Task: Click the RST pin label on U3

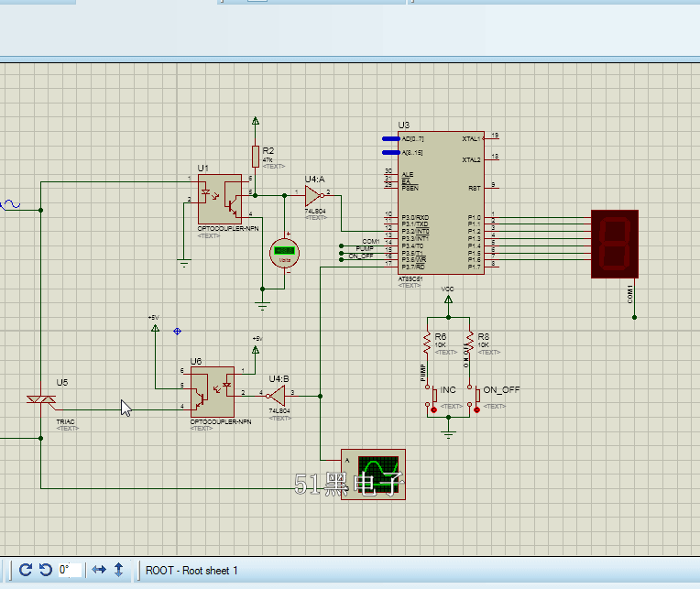Action: (475, 188)
